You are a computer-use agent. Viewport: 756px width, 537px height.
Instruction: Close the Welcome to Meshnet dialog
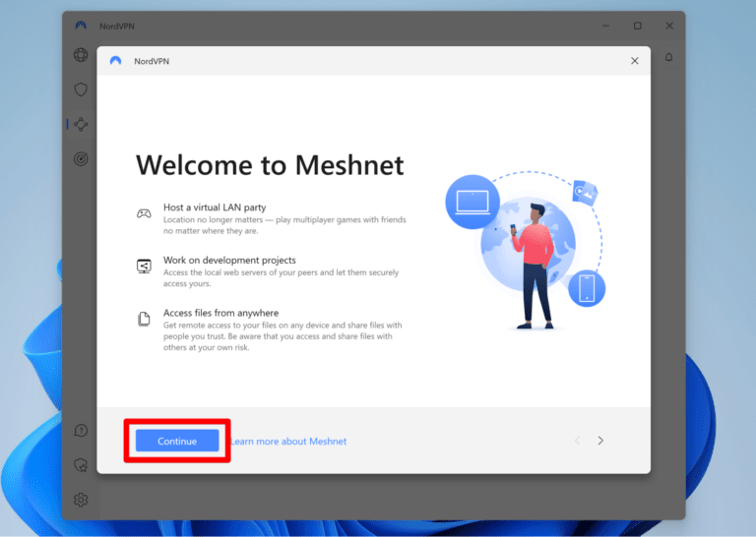point(634,61)
